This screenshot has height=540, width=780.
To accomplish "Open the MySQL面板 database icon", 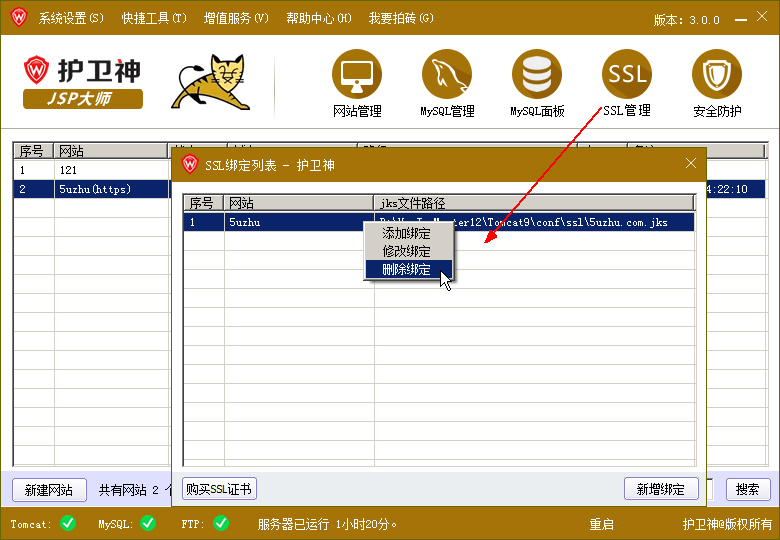I will click(x=537, y=75).
